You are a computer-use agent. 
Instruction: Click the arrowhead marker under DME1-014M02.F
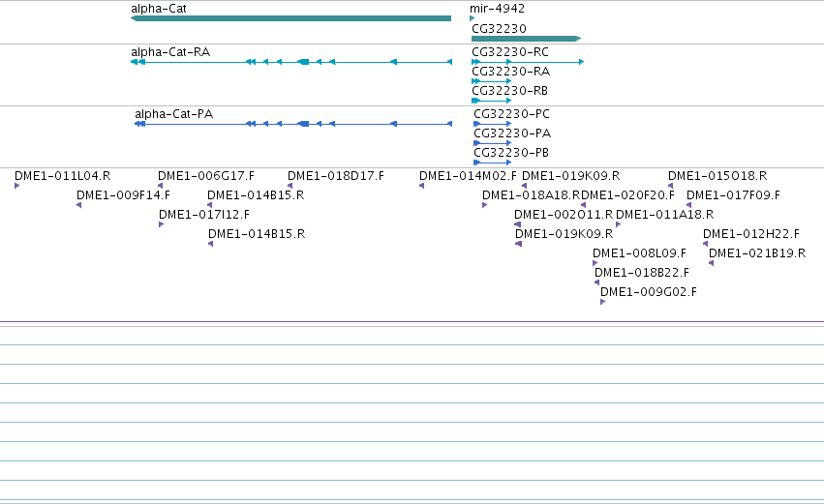pos(421,186)
